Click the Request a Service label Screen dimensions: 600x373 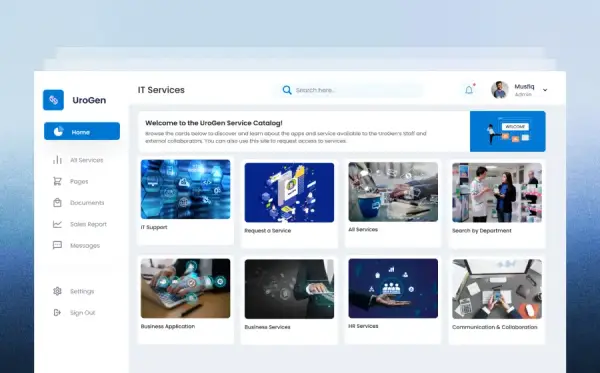[x=268, y=231]
